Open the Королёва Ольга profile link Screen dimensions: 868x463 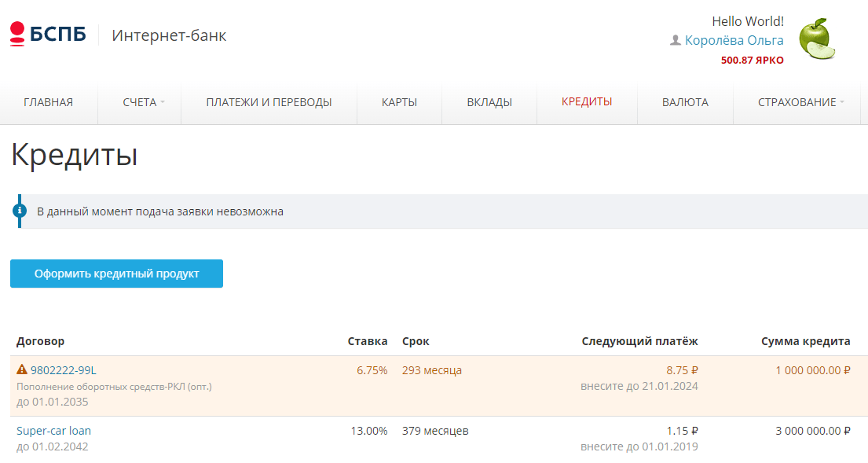pos(734,40)
